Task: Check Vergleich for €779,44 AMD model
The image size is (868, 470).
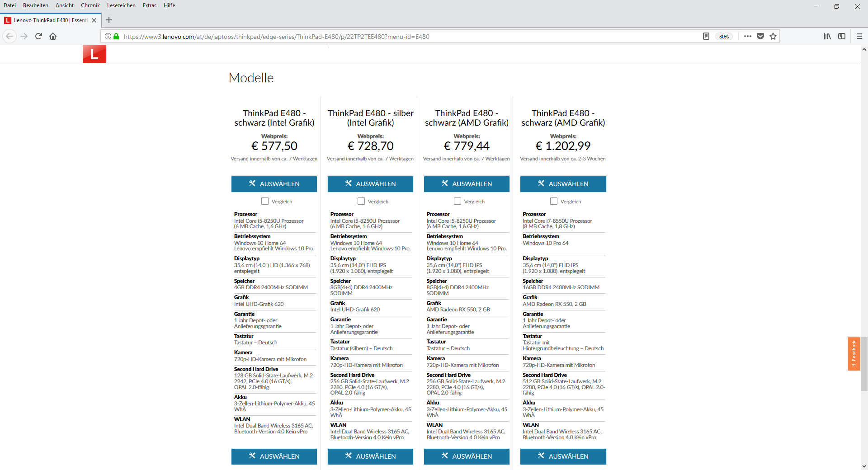Action: point(458,201)
